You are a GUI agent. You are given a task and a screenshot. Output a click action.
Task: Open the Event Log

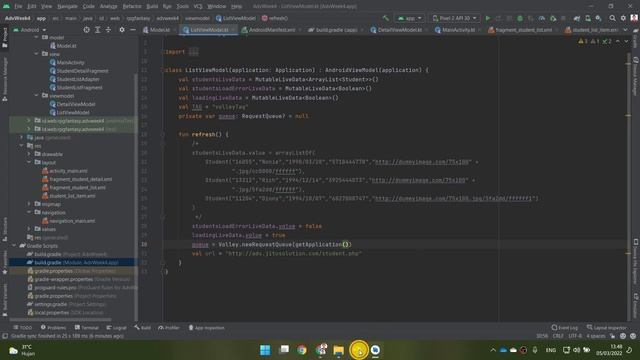tap(564, 328)
